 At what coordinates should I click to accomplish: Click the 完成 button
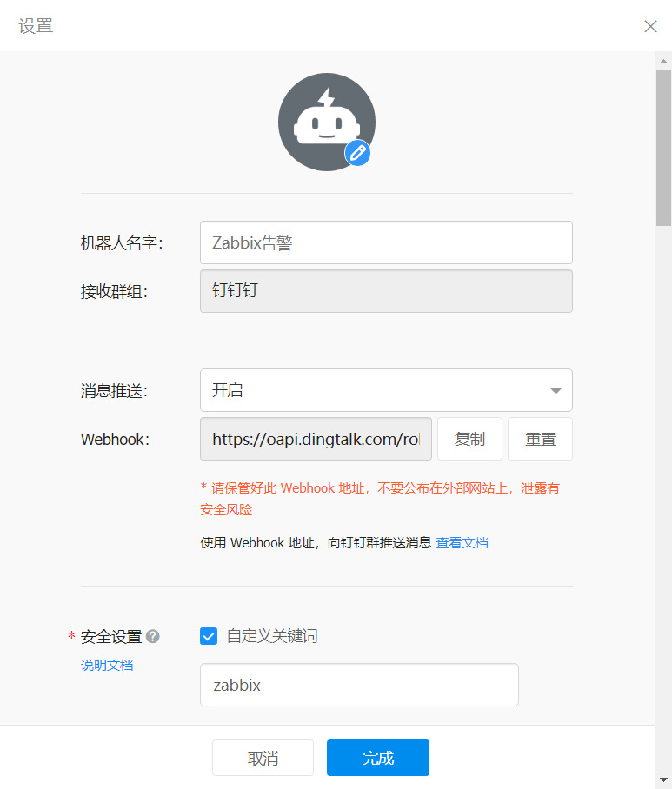378,758
